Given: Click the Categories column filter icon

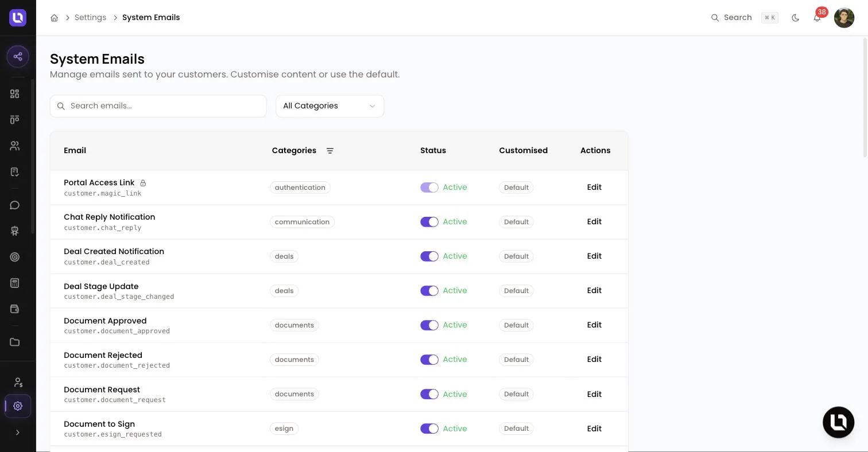Looking at the screenshot, I should click(330, 151).
